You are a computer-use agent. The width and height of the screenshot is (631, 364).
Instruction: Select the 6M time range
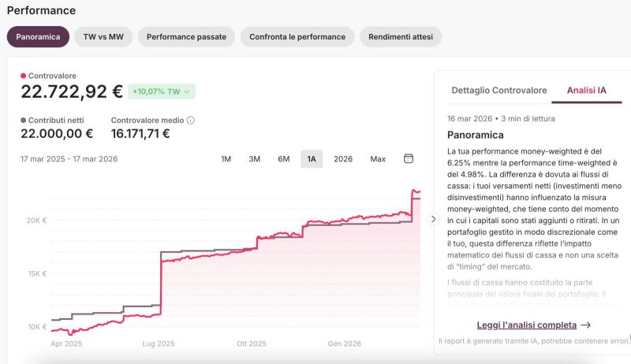(283, 159)
